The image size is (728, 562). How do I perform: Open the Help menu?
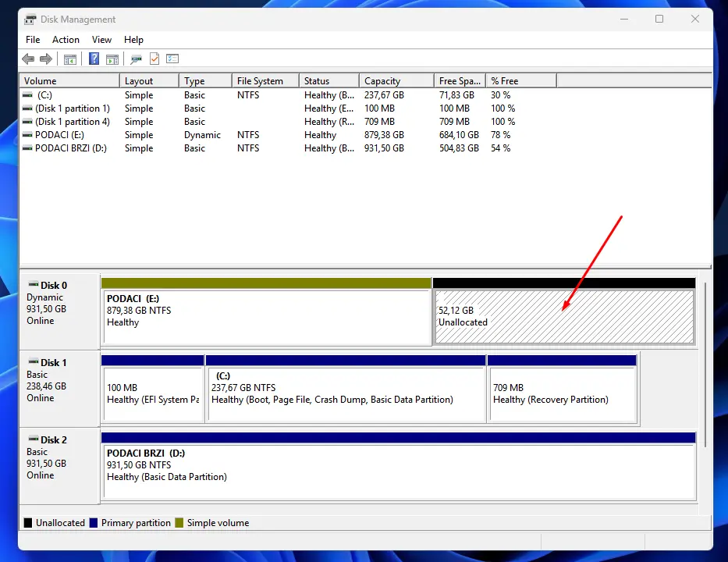pyautogui.click(x=133, y=39)
